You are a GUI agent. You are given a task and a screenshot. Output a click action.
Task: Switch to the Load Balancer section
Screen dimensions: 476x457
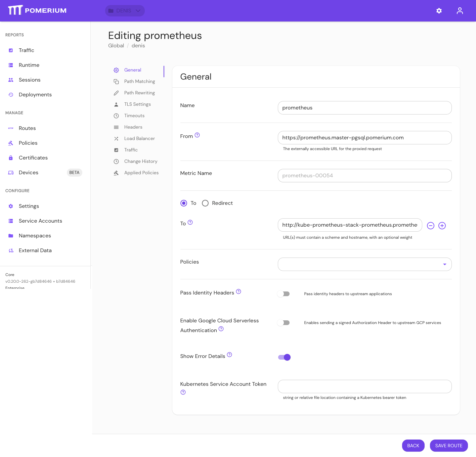[139, 138]
